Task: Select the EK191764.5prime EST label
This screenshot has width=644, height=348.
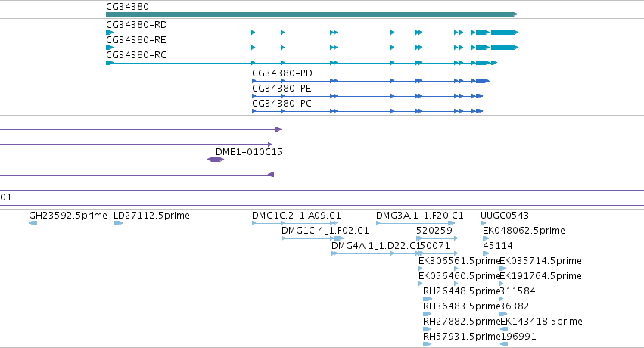Action: (540, 277)
